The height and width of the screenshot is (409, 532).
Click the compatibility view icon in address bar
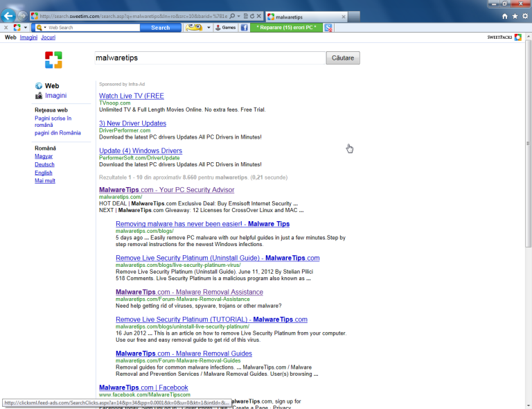pos(246,16)
